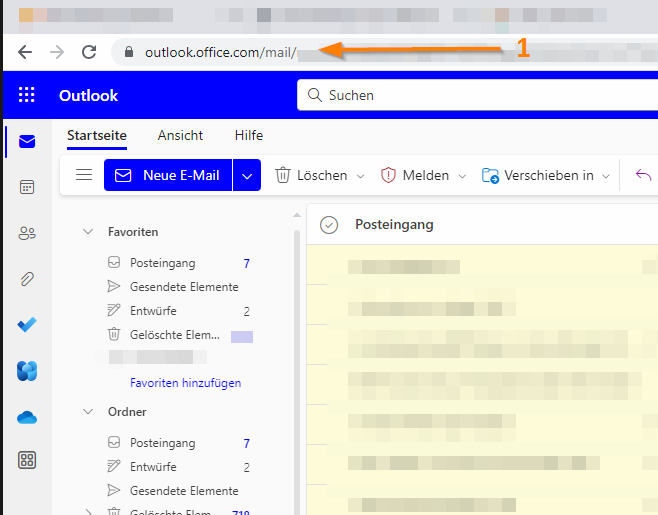658x515 pixels.
Task: Open Posteingang under Favoriten
Action: (x=180, y=263)
